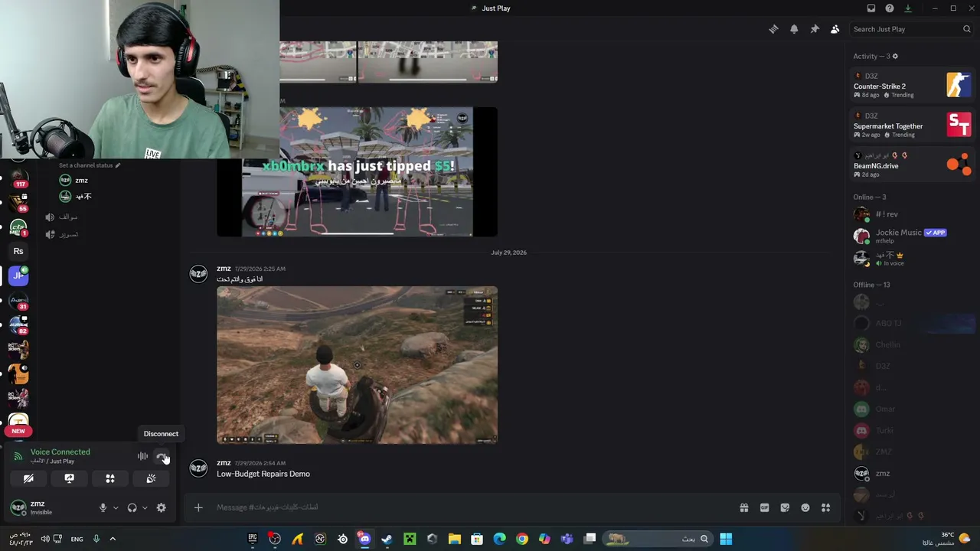The image size is (980, 551).
Task: Click the taskbar search box
Action: tap(657, 539)
